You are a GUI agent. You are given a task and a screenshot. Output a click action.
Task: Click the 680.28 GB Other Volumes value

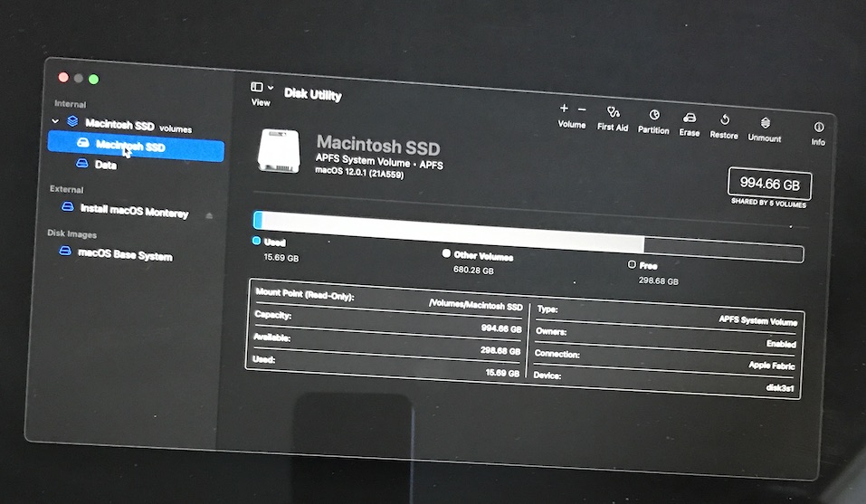click(x=473, y=270)
